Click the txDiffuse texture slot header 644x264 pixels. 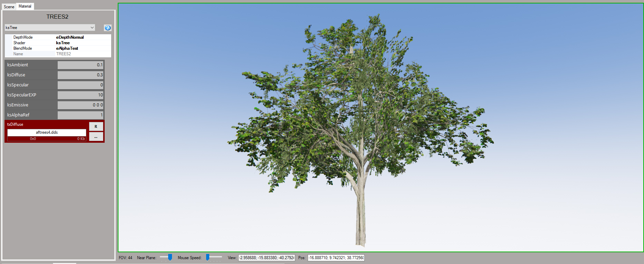pyautogui.click(x=15, y=124)
